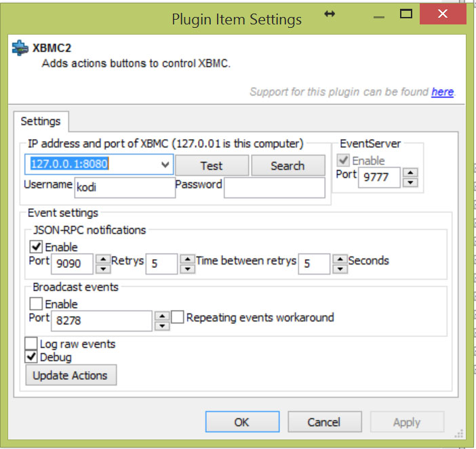The image size is (476, 449).
Task: Focus the Password input field
Action: (x=275, y=188)
